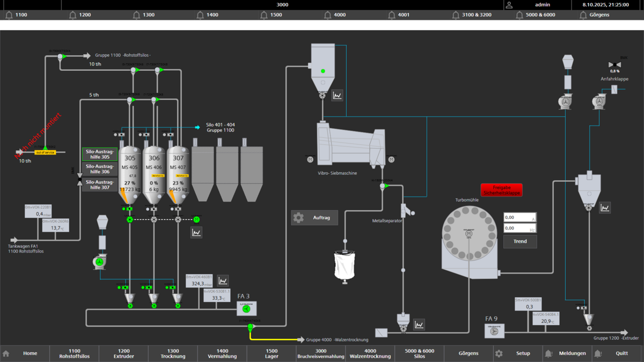Switch to the 1200 Extruder screen
This screenshot has height=362, width=644.
pos(123,353)
